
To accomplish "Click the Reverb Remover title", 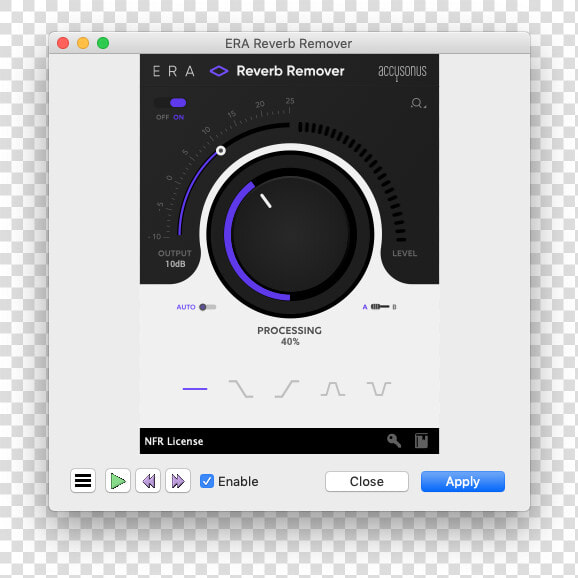I will [x=290, y=71].
